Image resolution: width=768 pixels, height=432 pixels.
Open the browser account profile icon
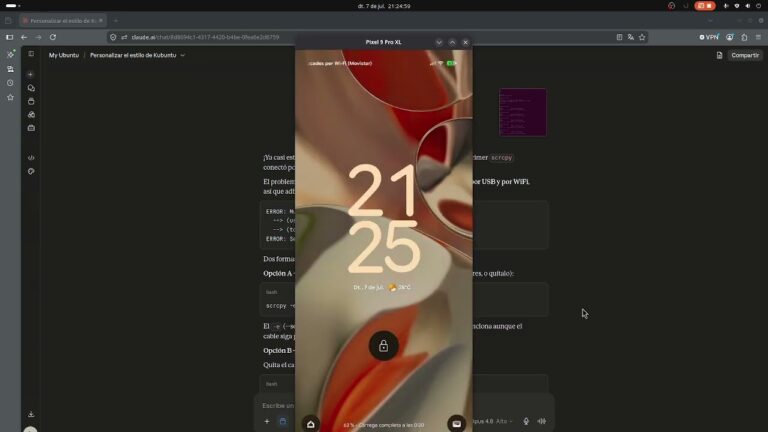(x=730, y=37)
